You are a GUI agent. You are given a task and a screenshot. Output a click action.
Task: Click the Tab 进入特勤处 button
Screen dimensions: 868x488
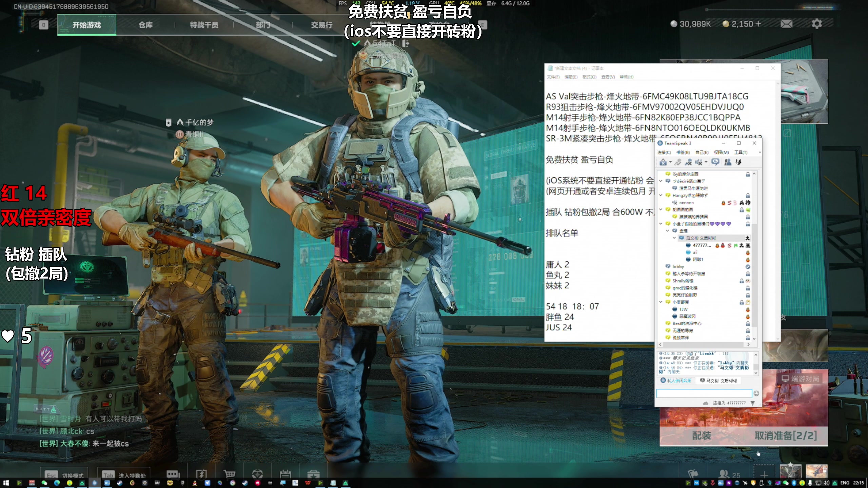[x=123, y=475]
